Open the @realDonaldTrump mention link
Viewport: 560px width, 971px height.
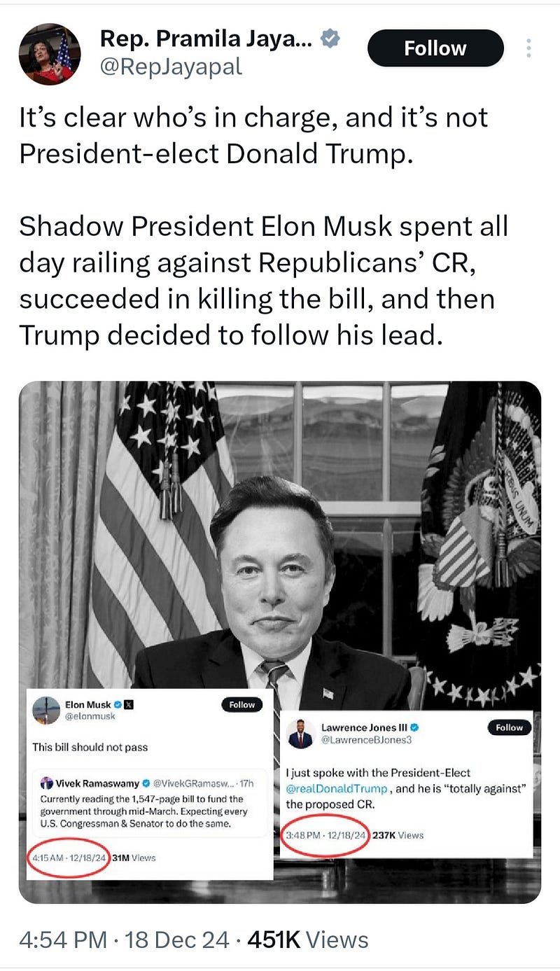point(337,788)
